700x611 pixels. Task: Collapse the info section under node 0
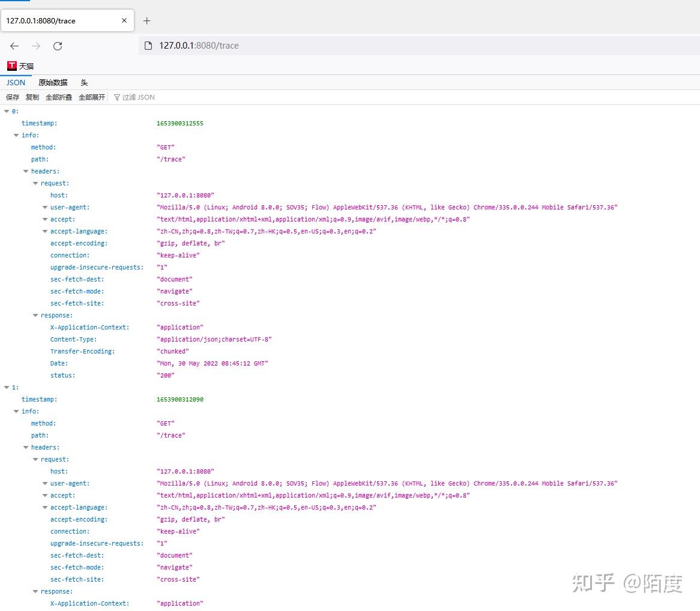(x=16, y=135)
